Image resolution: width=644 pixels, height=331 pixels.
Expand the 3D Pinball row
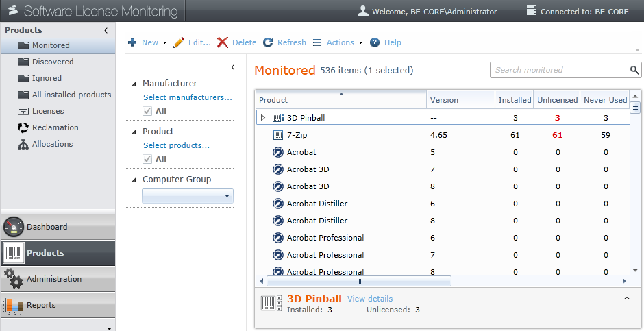point(263,118)
